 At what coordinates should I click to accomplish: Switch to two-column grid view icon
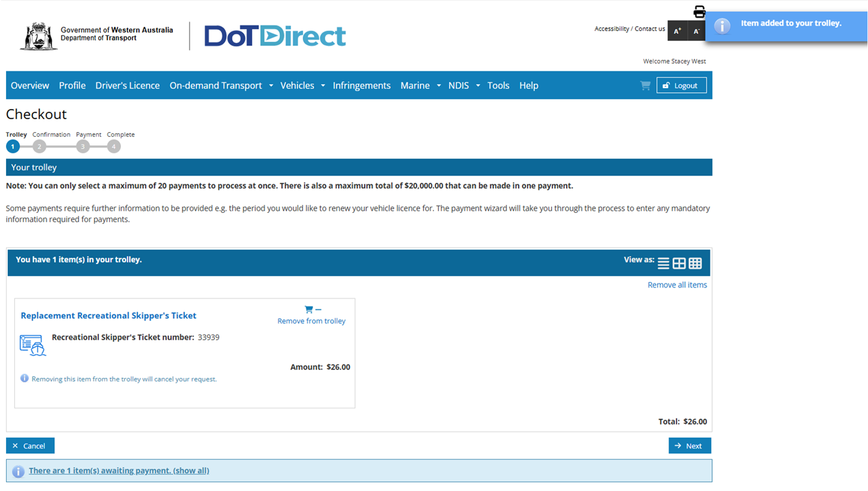[679, 263]
